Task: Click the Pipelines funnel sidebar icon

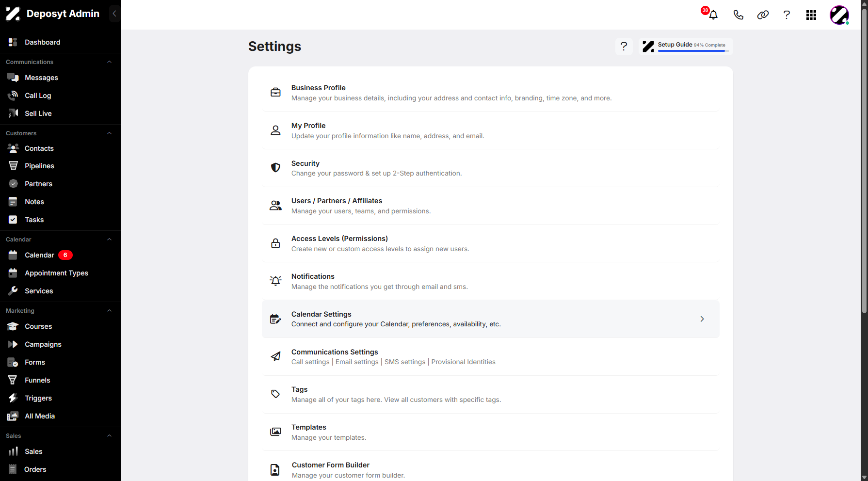Action: (13, 166)
